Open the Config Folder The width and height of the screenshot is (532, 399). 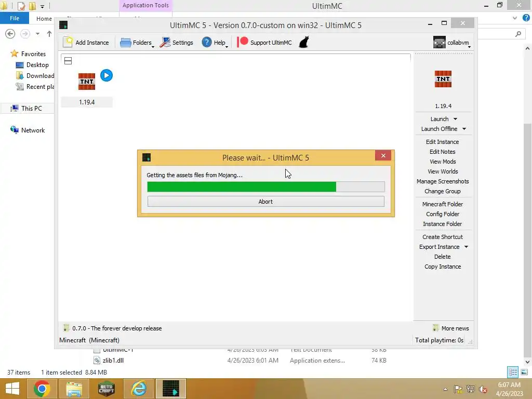(443, 214)
